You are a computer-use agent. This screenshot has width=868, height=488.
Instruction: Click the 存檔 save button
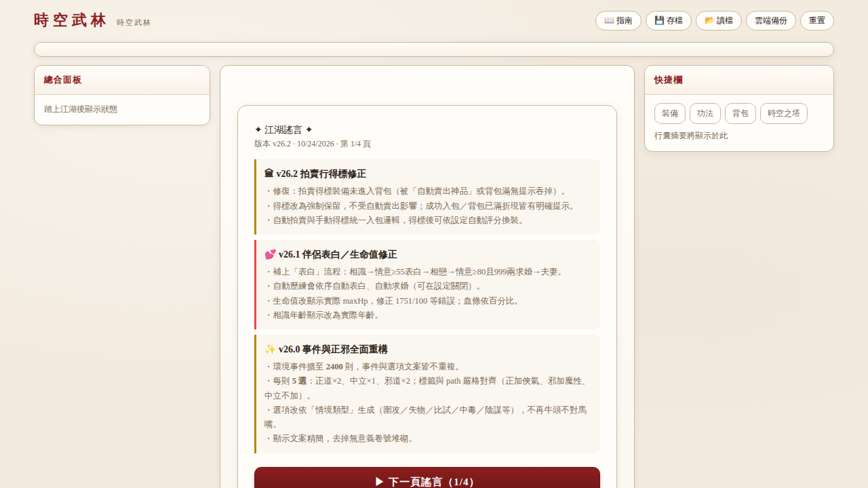[668, 20]
